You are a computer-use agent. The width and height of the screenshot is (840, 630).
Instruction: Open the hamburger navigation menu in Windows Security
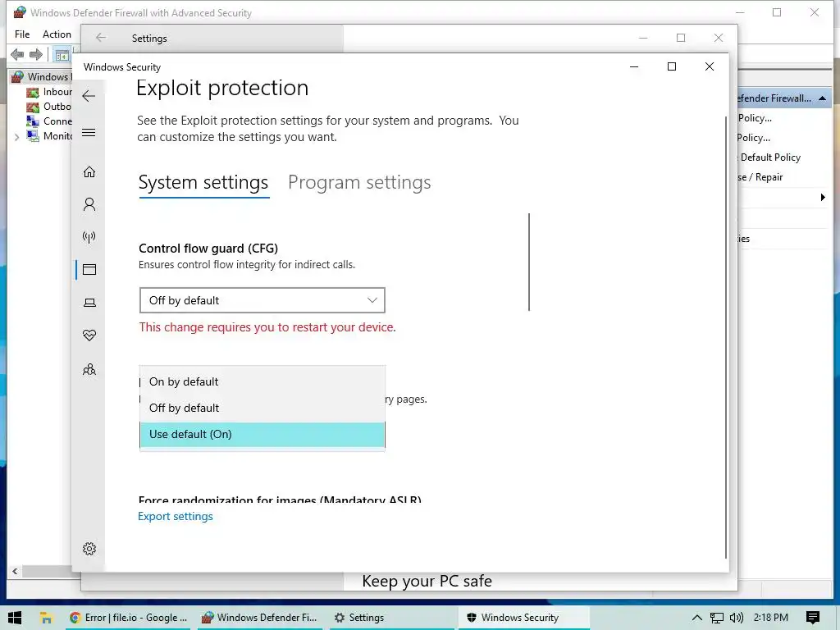point(89,132)
